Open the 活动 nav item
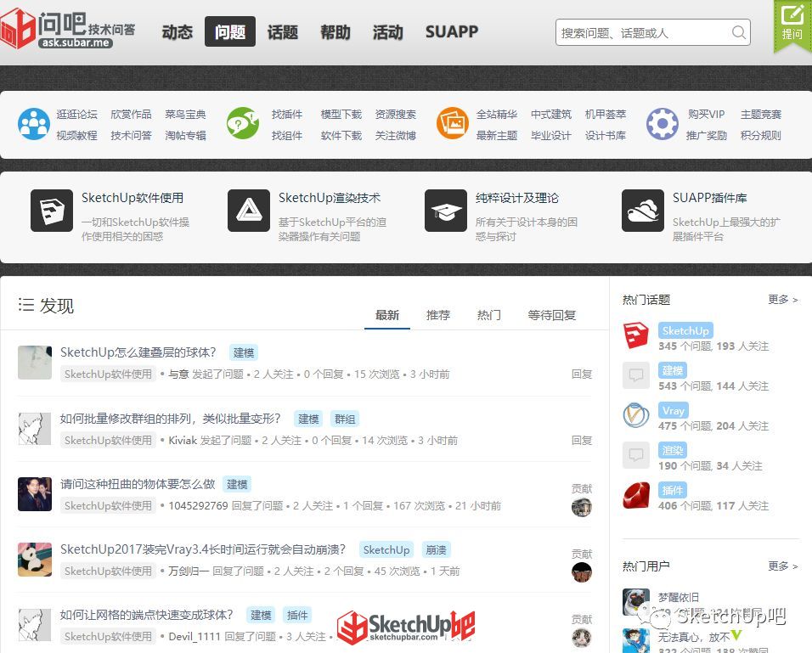The image size is (812, 653). (x=388, y=32)
